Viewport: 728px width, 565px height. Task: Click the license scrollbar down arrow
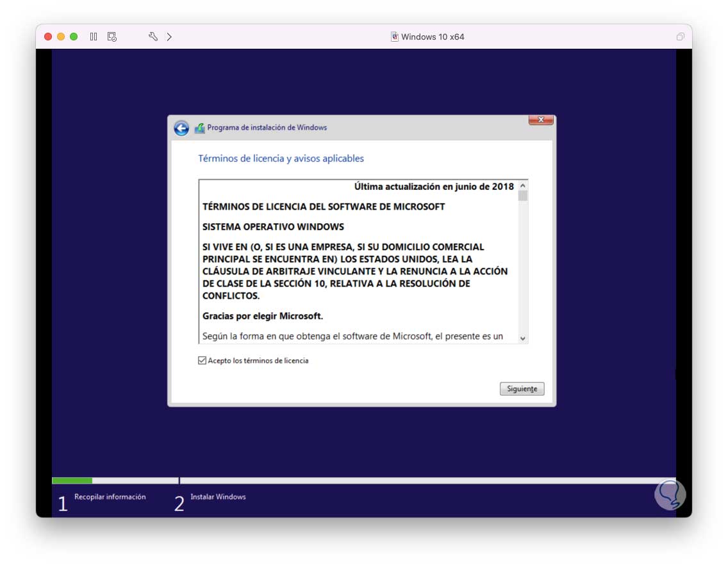coord(523,338)
